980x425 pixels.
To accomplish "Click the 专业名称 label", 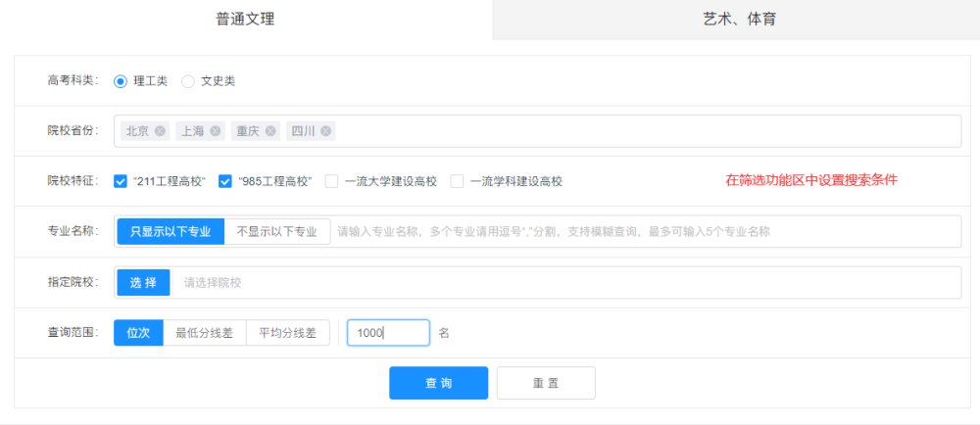I will [x=73, y=231].
